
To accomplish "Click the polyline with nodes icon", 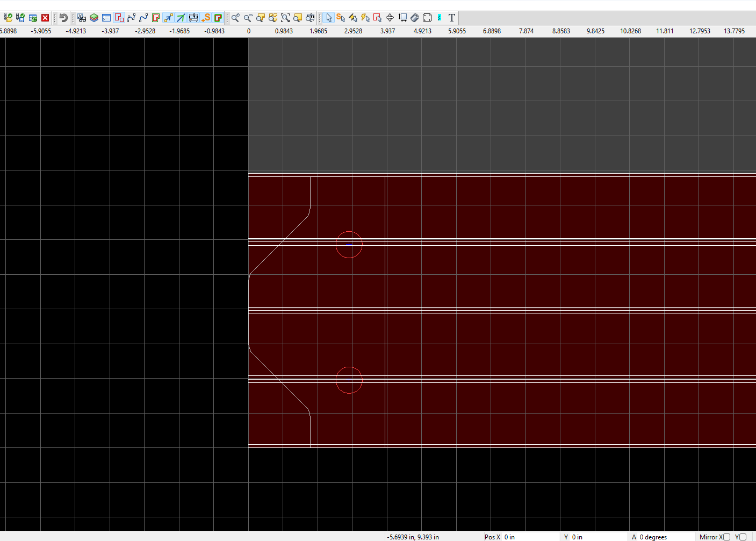I will [x=131, y=18].
